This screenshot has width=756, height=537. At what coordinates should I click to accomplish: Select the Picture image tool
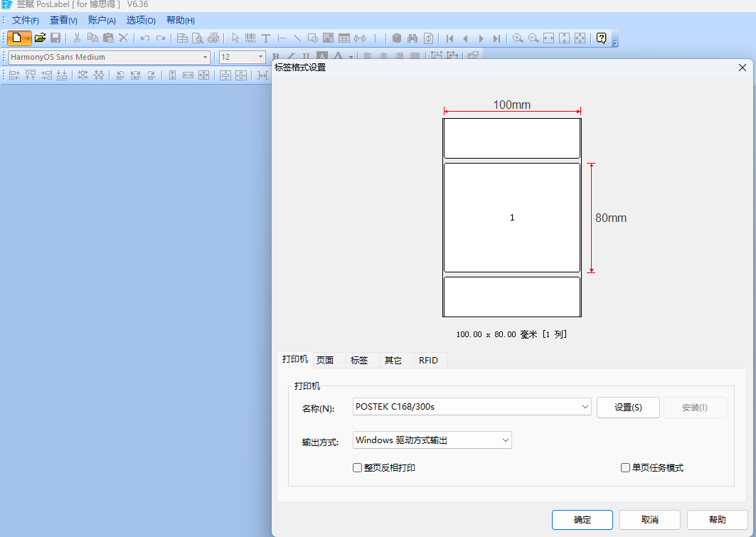click(x=328, y=38)
